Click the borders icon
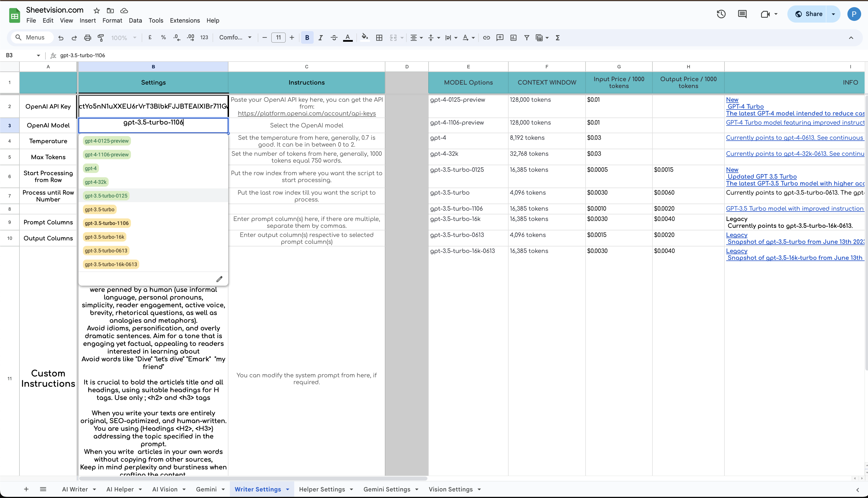Screen dimensions: 868x498 coord(379,38)
